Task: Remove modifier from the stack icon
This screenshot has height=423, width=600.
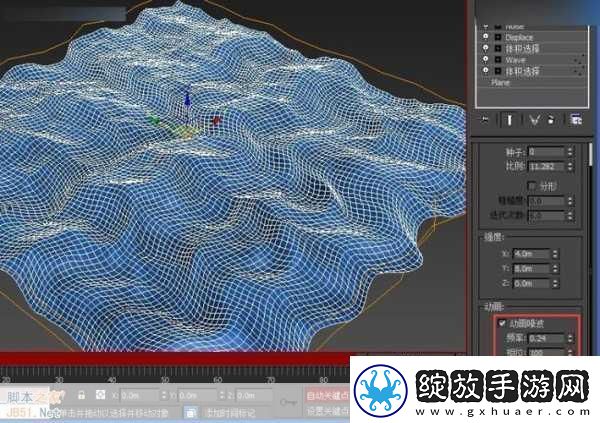Action: (551, 120)
